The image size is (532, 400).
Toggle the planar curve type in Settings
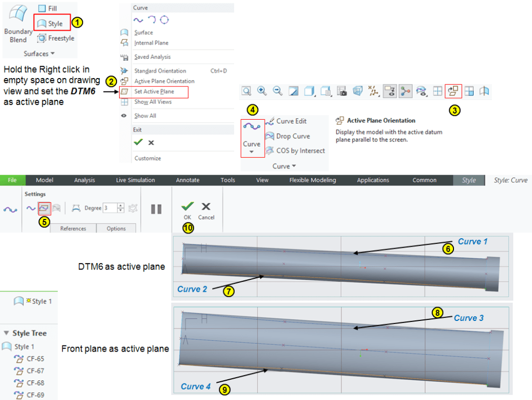point(44,208)
